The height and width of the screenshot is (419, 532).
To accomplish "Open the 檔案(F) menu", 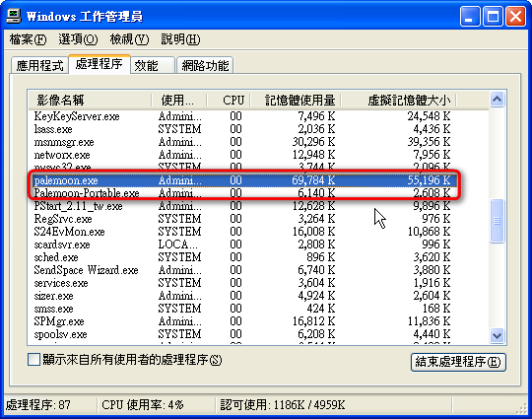I will [28, 39].
